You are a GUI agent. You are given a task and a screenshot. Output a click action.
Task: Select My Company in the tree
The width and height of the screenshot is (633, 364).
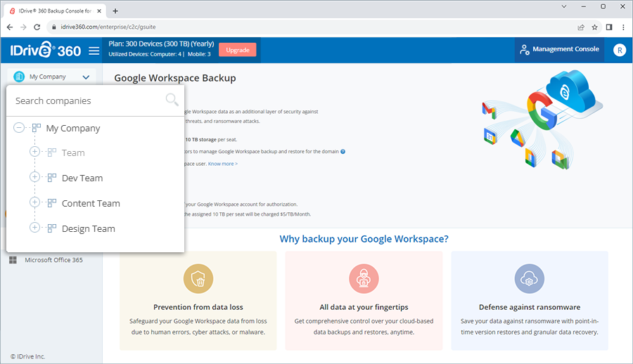pos(73,129)
